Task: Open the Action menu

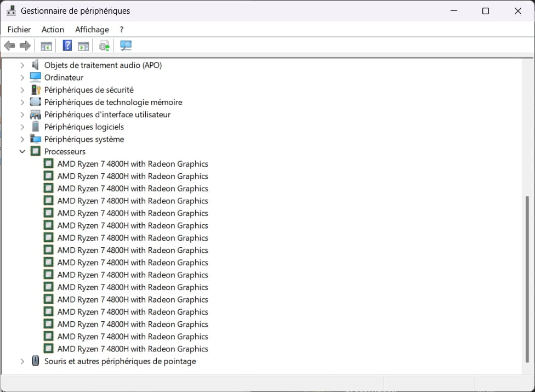Action: coord(53,30)
